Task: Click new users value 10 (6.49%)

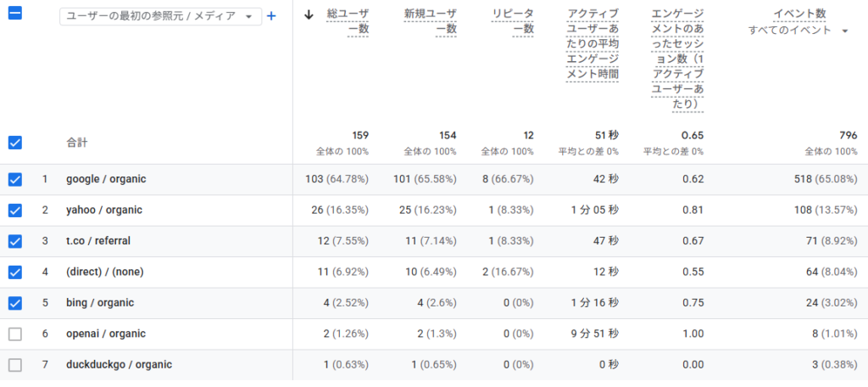Action: coord(431,272)
